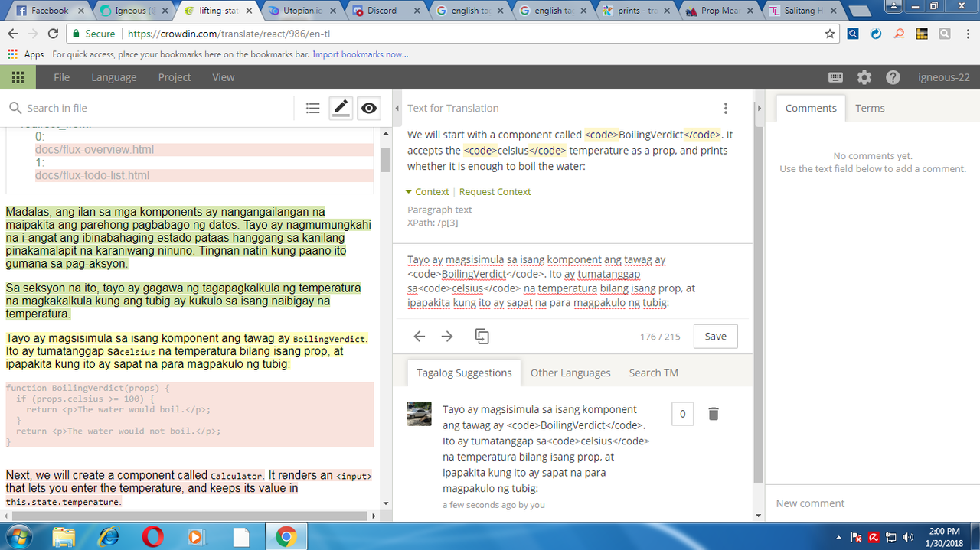Open the Search TM tab

[x=654, y=373]
